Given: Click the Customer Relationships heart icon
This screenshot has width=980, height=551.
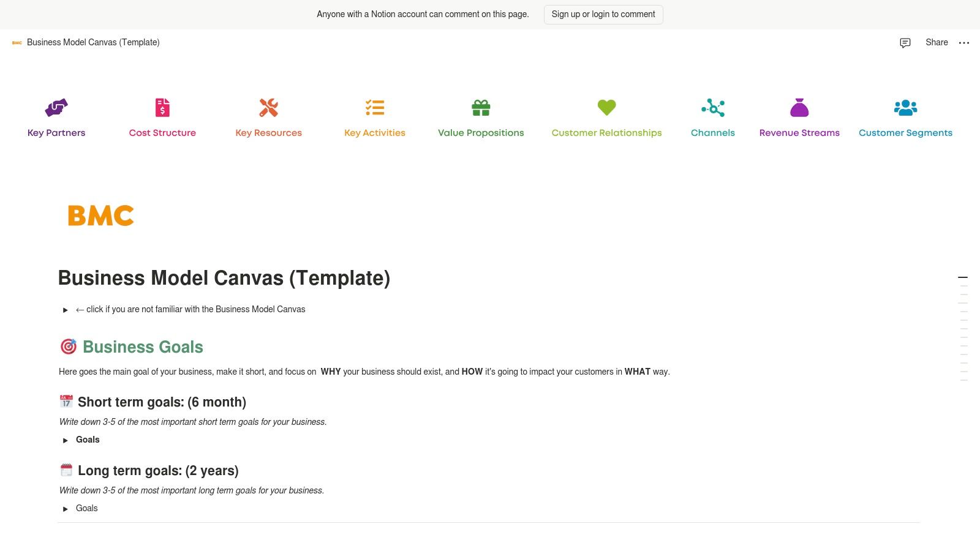Looking at the screenshot, I should tap(606, 108).
